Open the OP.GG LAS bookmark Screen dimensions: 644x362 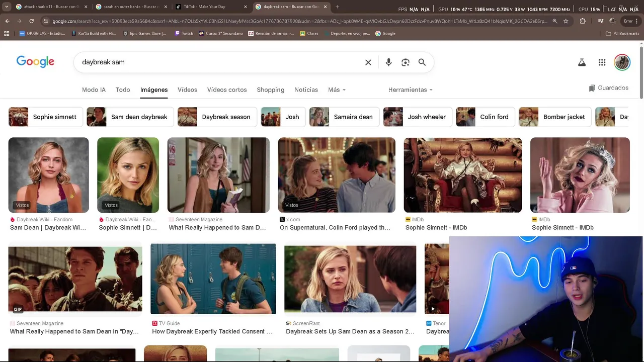(42, 34)
